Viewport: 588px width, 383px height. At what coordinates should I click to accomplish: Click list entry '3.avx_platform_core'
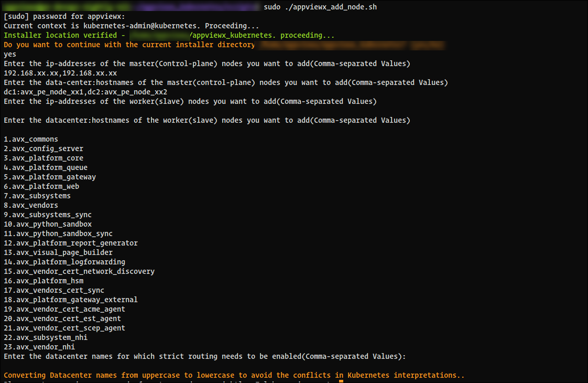coord(43,158)
